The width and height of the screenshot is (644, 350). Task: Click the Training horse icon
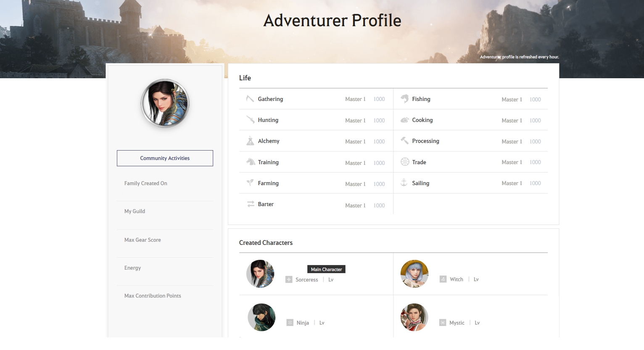[x=251, y=162]
